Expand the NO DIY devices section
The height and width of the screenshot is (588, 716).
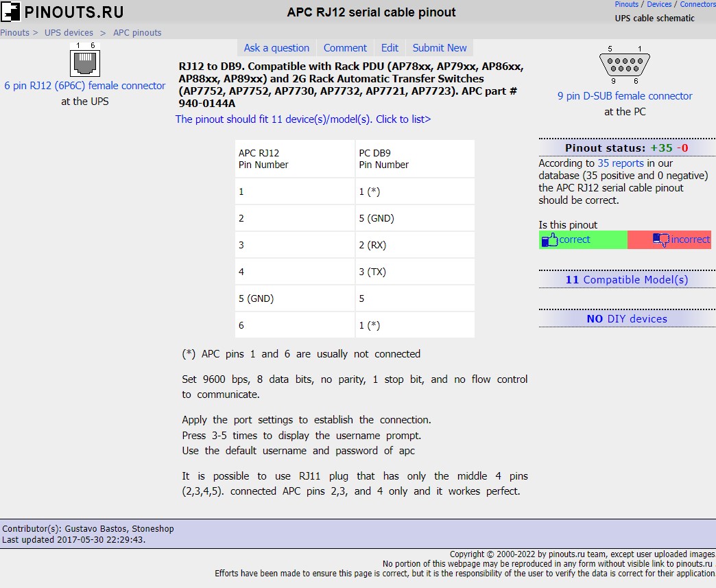(x=627, y=319)
